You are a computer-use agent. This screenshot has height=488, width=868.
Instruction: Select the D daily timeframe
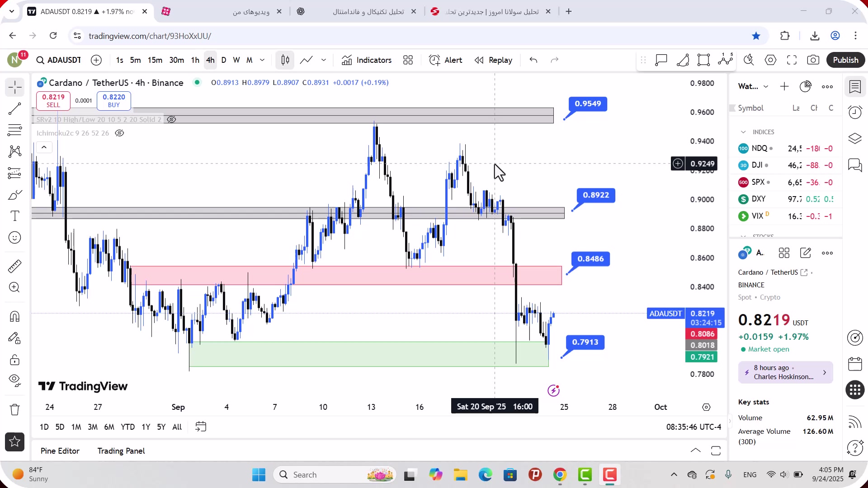[x=224, y=60]
